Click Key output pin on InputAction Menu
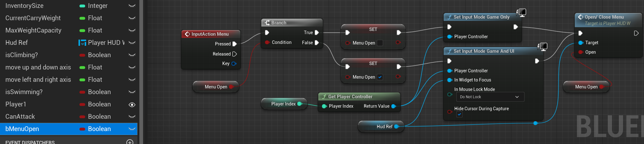644x144 pixels. click(x=234, y=63)
